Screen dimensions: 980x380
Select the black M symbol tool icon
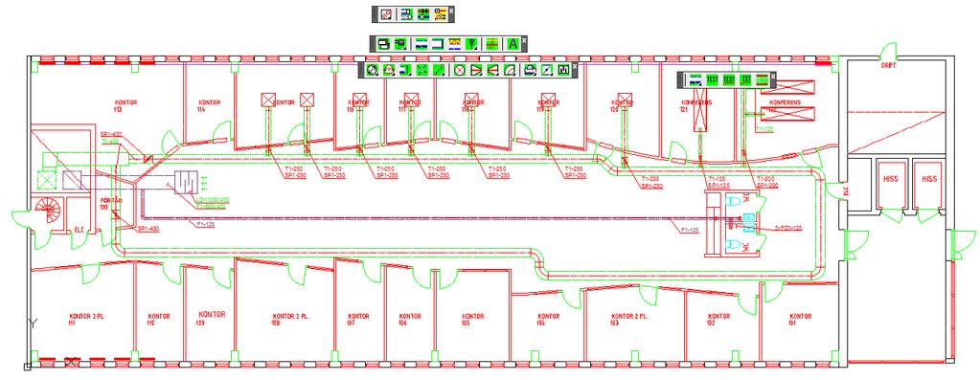(x=563, y=70)
